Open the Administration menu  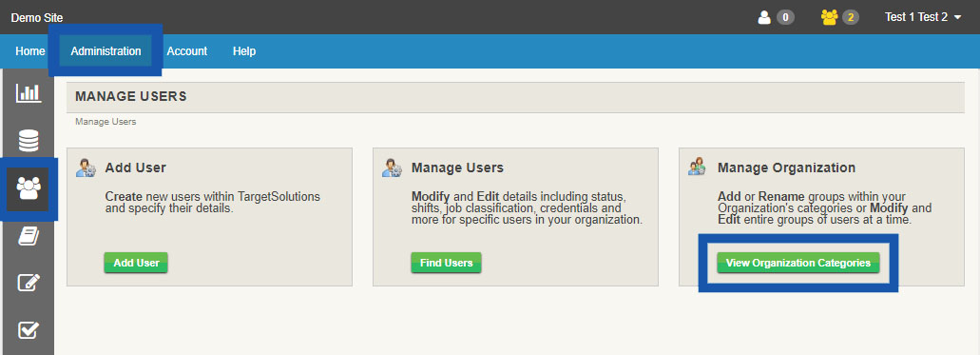[106, 51]
